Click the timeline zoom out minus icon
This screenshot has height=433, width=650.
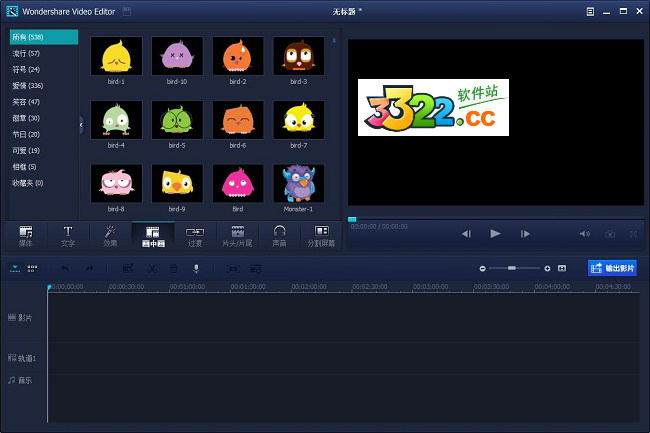(x=483, y=269)
